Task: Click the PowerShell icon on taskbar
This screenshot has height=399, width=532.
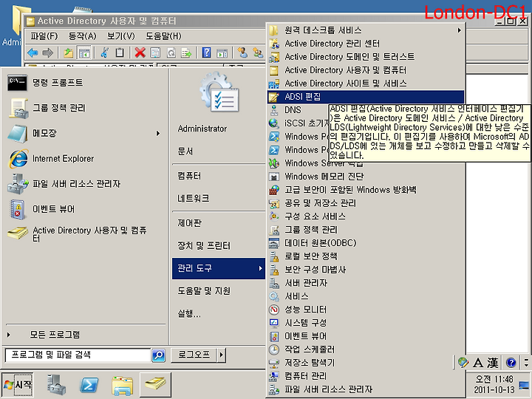Action: coord(89,385)
